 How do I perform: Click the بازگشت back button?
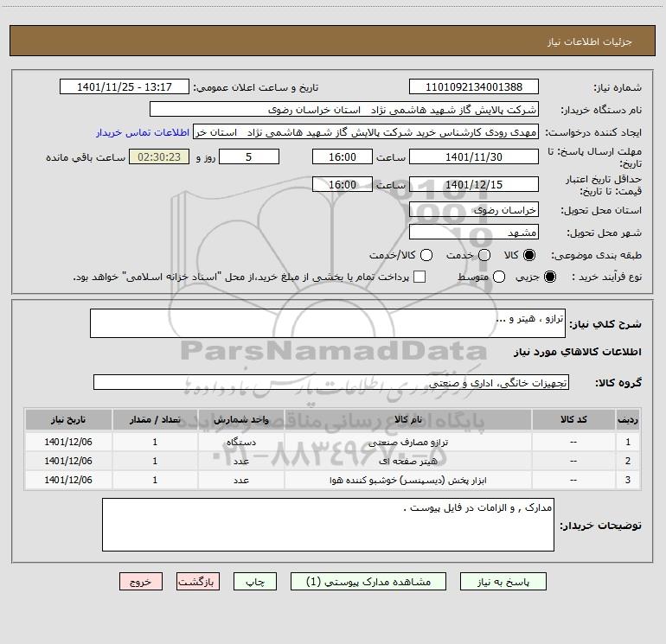(x=198, y=582)
